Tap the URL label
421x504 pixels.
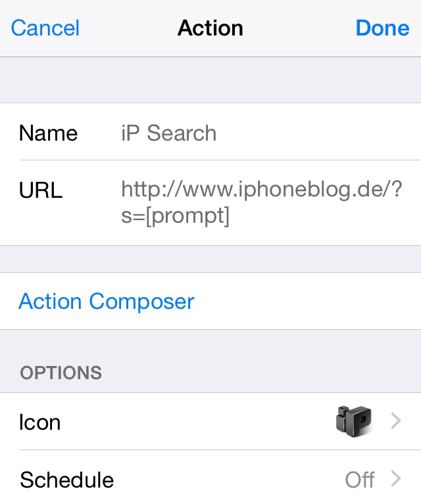click(41, 190)
